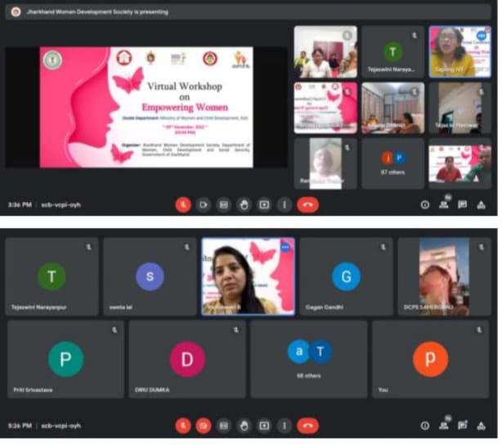This screenshot has height=448, width=502.
Task: Unmute microphone in the top meeting toolbar
Action: coord(183,204)
